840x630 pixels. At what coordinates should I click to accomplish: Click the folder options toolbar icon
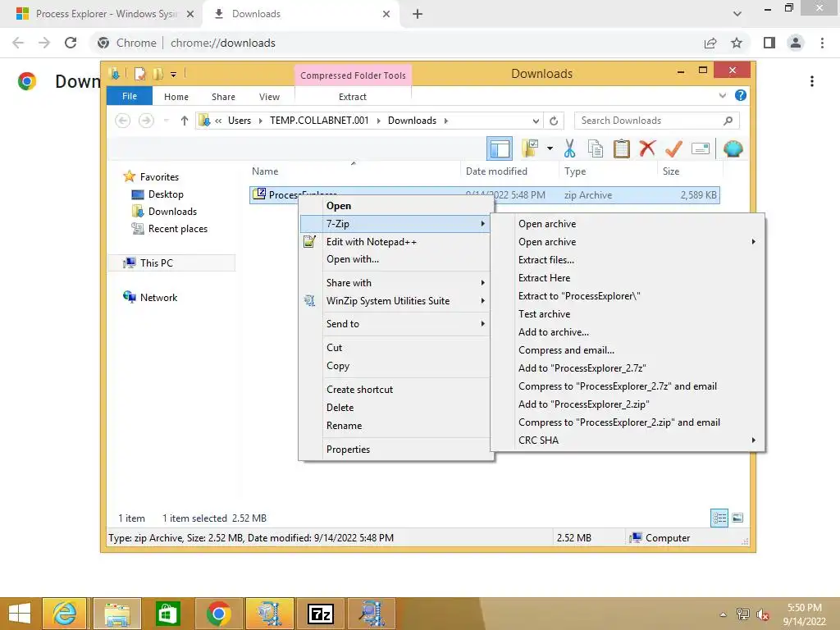pos(530,148)
